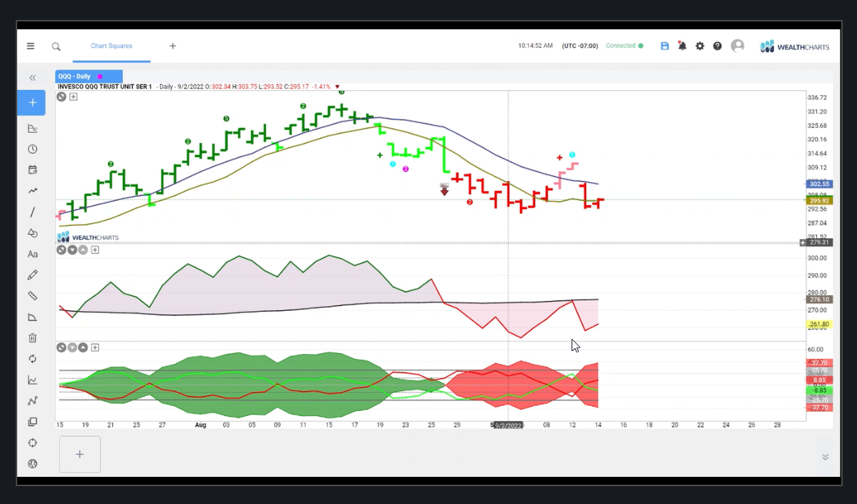857x504 pixels.
Task: Select the trend arrow tool
Action: (x=33, y=191)
